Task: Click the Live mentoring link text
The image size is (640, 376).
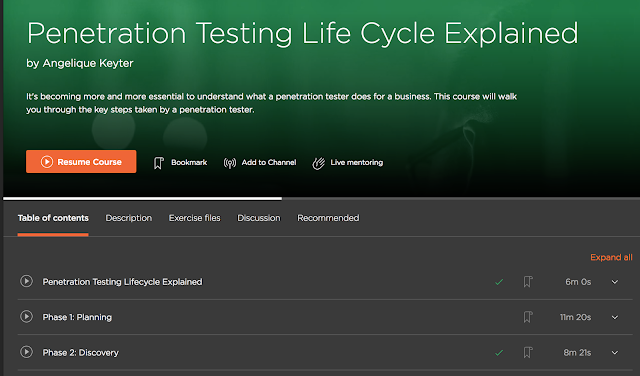Action: coord(357,162)
